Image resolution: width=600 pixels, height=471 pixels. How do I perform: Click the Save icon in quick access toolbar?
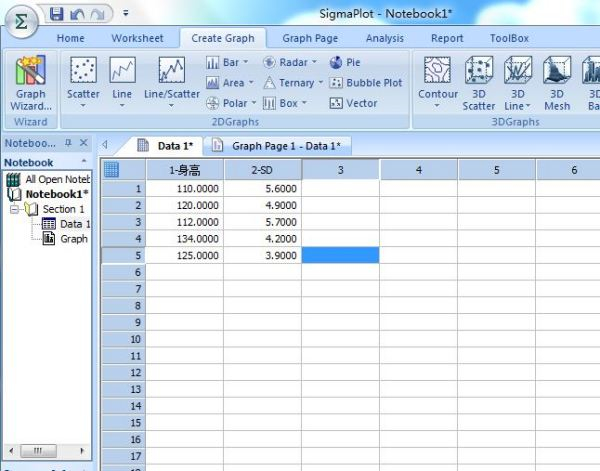(x=56, y=14)
